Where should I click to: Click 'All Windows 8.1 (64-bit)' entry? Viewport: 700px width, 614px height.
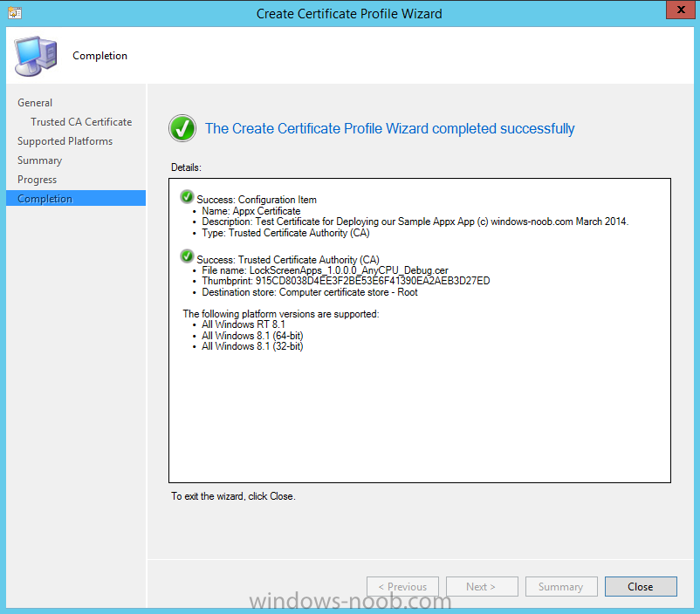coord(252,336)
